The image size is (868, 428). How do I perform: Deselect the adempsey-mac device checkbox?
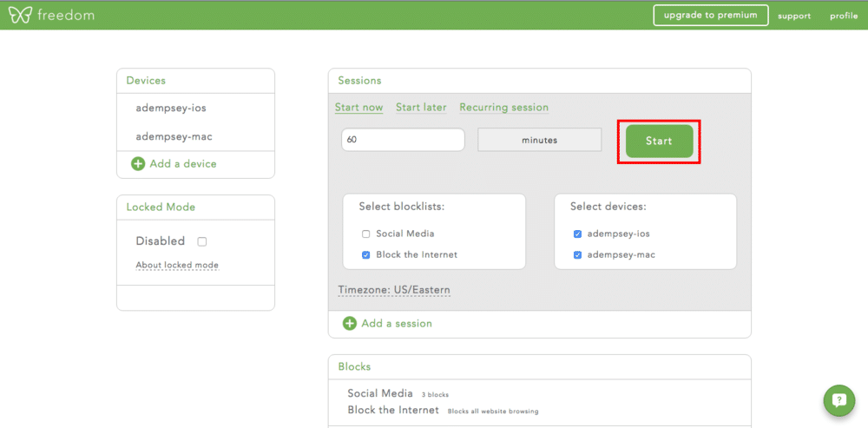[577, 254]
